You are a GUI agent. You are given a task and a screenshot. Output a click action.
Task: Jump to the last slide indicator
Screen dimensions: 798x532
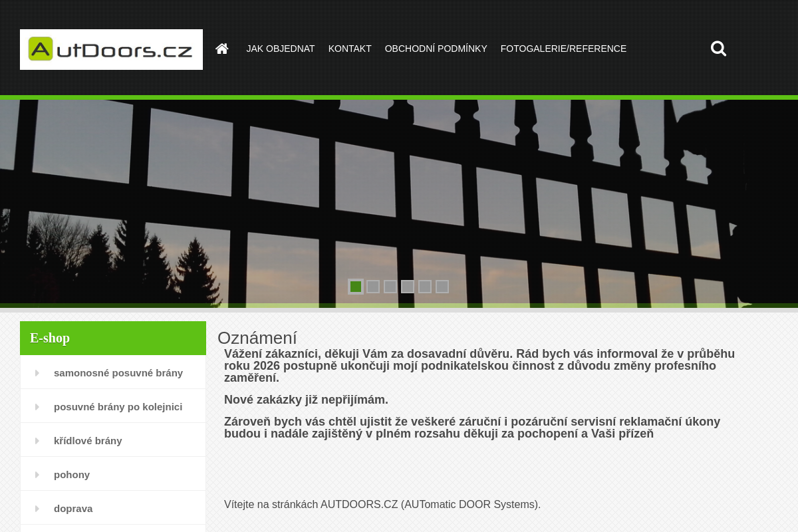(442, 287)
